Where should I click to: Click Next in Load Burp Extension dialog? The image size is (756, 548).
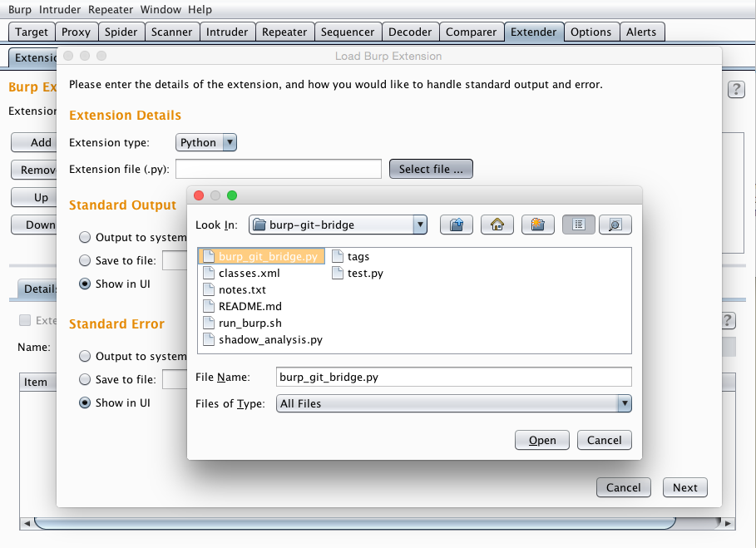point(685,487)
